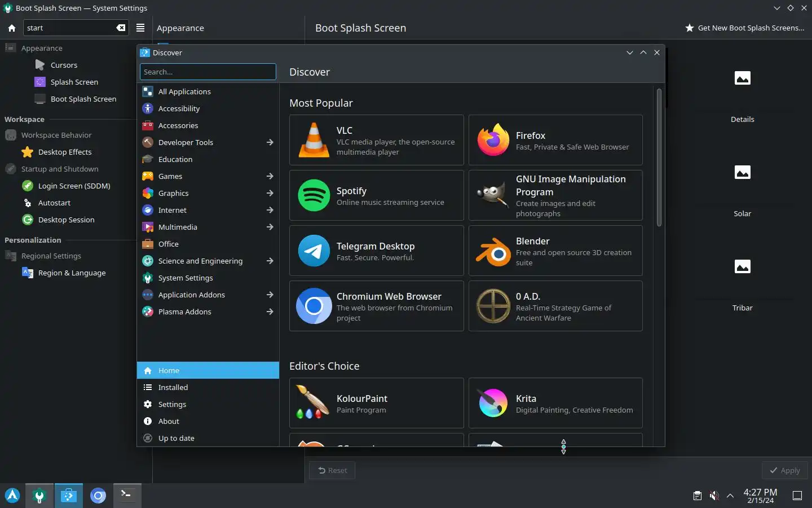The height and width of the screenshot is (508, 812).
Task: Open the Up to date page
Action: (x=208, y=438)
